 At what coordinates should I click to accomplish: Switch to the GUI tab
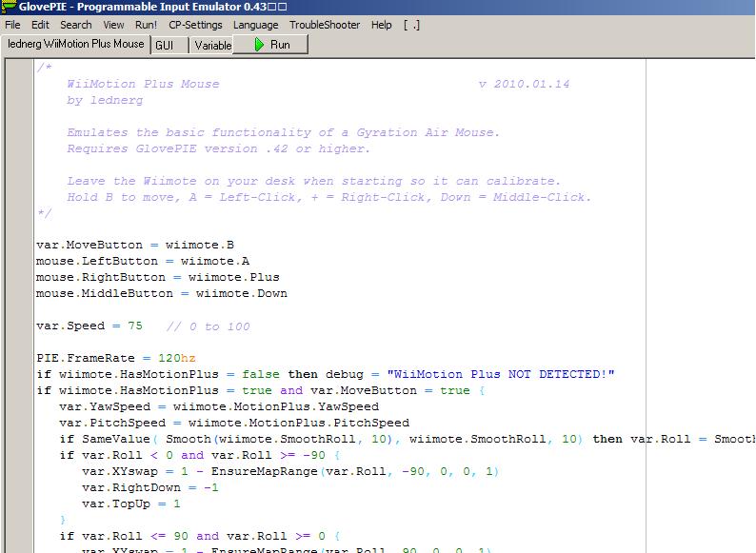pos(165,45)
